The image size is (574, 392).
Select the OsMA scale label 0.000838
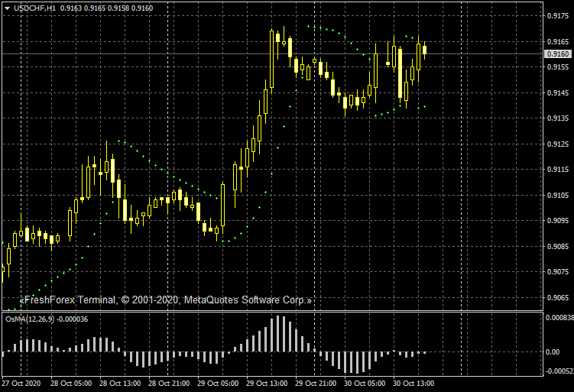click(x=559, y=317)
